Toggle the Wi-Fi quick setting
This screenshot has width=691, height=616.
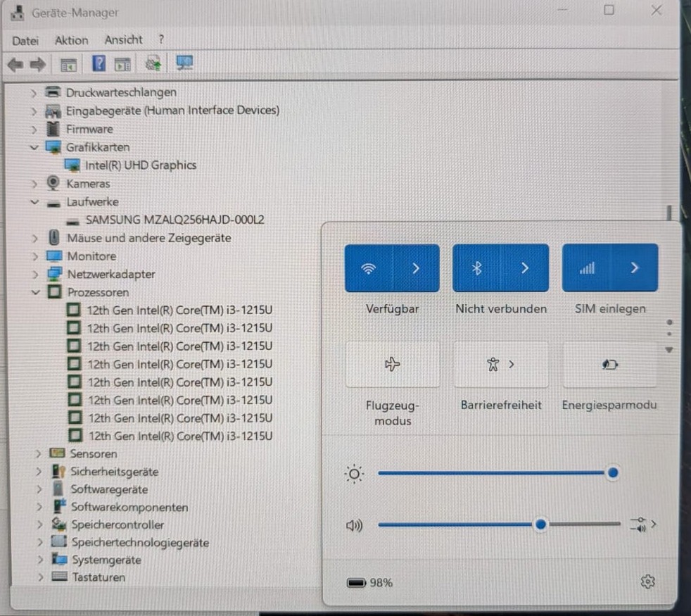click(x=368, y=268)
